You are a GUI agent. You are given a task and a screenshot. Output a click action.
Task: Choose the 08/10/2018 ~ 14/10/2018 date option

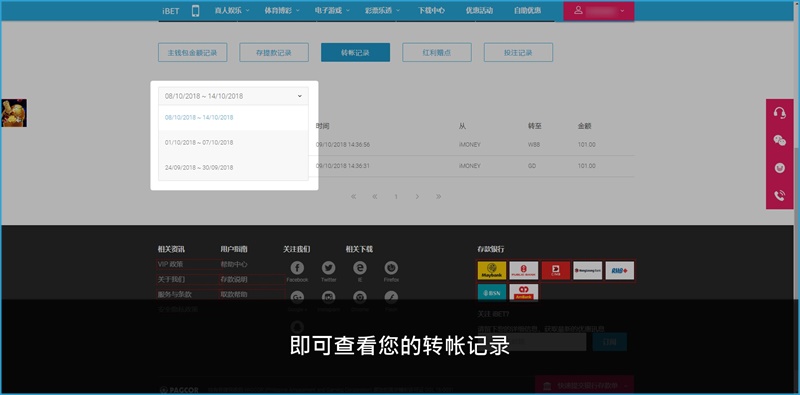click(233, 117)
